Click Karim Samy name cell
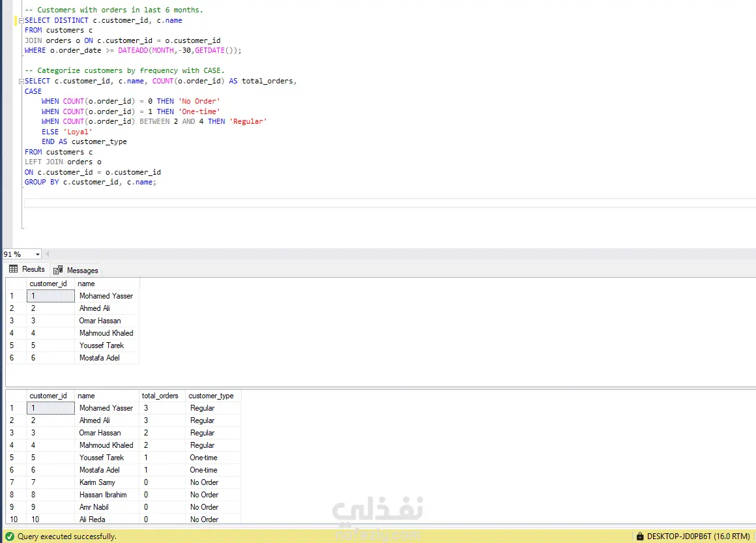 pyautogui.click(x=106, y=482)
